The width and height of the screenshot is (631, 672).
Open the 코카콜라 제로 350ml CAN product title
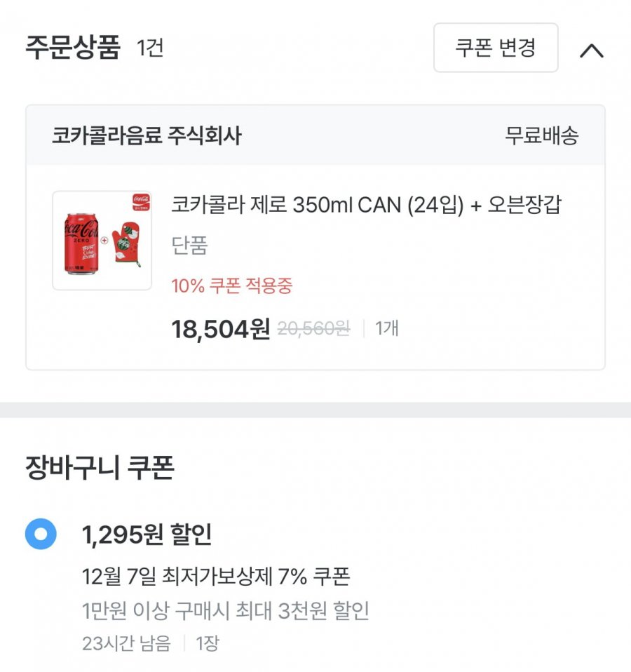pos(366,205)
